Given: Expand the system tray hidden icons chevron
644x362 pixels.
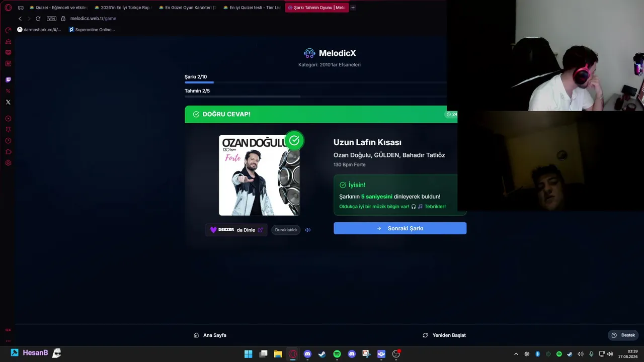Looking at the screenshot, I should click(x=516, y=354).
